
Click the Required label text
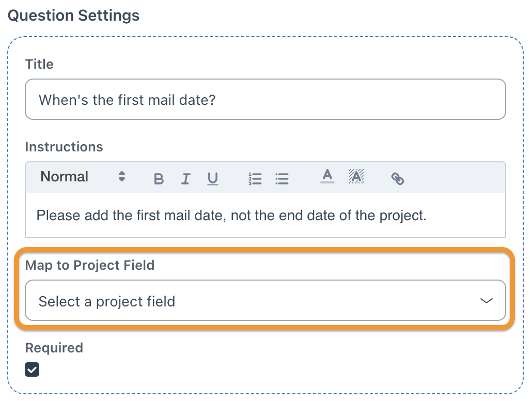[54, 348]
